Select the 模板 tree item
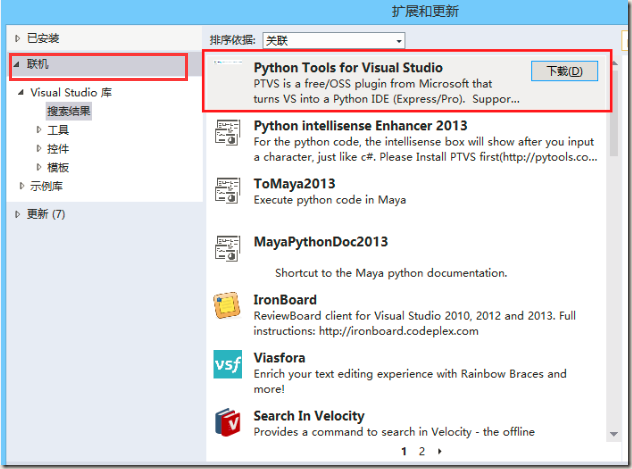The image size is (632, 469). pos(58,167)
